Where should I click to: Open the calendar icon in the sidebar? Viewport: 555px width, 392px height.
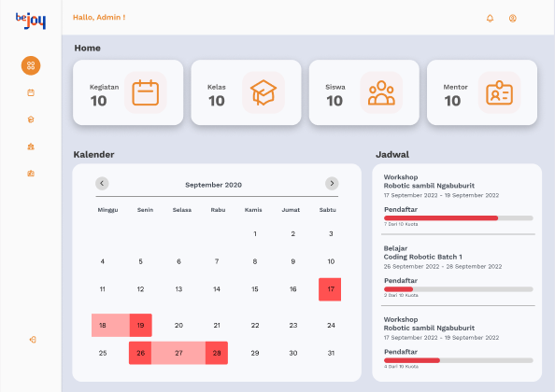click(x=31, y=92)
